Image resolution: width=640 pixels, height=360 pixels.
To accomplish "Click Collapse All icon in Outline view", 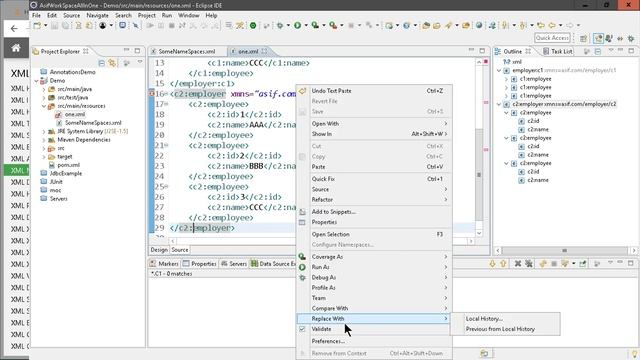I will click(598, 51).
